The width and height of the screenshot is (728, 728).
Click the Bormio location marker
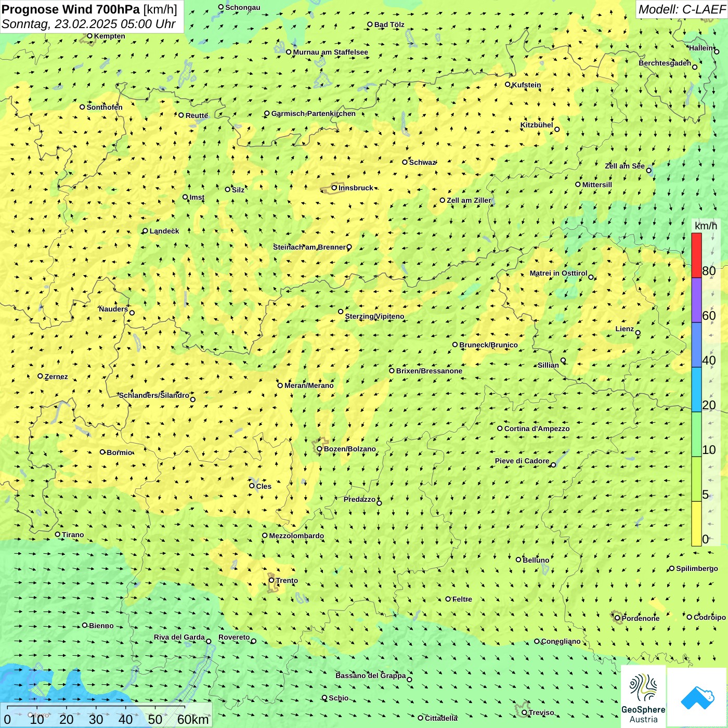(102, 452)
